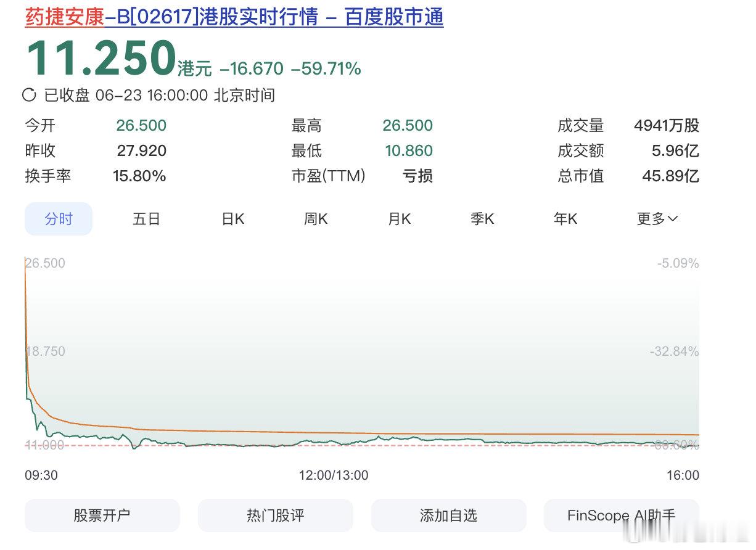Click the 总市值 value 45.89亿
This screenshot has width=756, height=550.
click(671, 176)
